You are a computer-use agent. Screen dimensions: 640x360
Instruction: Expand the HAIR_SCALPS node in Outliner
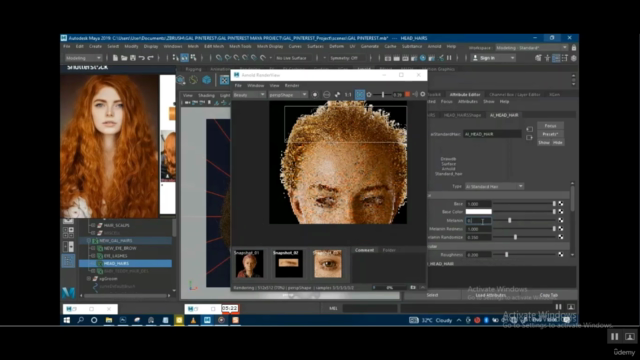pyautogui.click(x=93, y=225)
